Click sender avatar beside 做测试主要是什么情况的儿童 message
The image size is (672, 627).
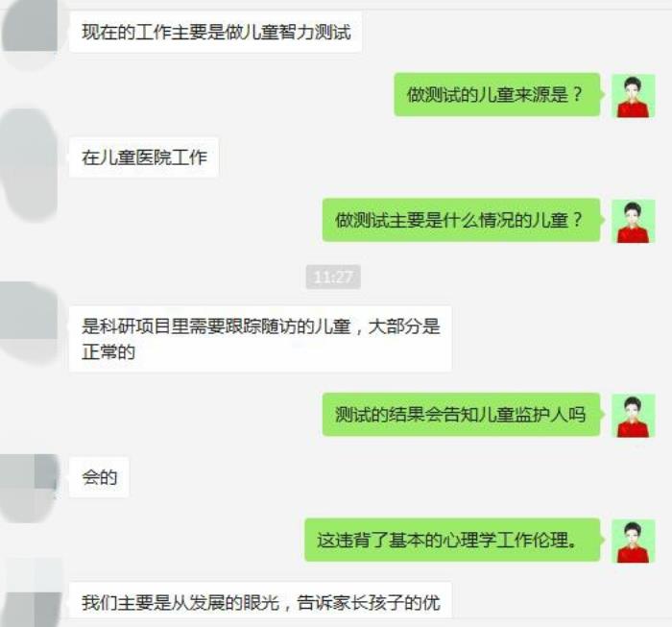pyautogui.click(x=633, y=221)
